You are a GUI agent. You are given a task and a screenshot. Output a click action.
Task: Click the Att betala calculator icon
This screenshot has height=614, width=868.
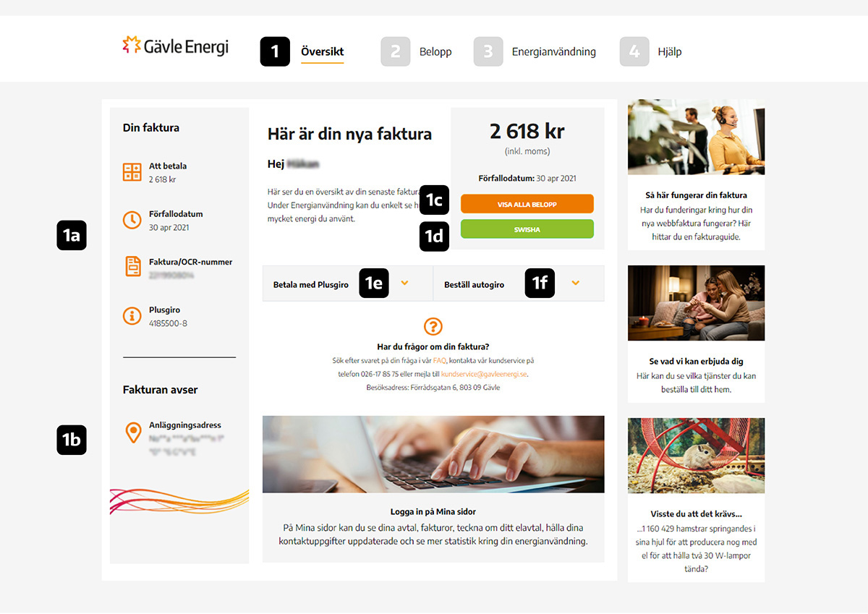[x=132, y=172]
